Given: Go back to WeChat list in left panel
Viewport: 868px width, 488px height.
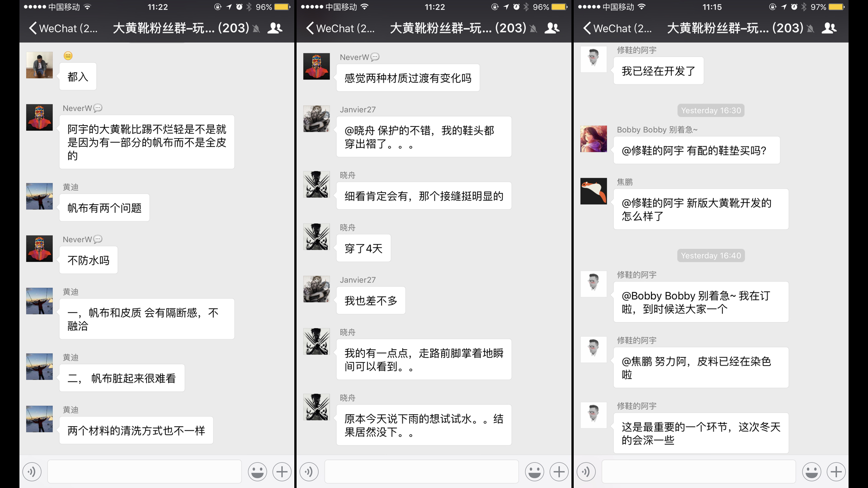Looking at the screenshot, I should tap(62, 28).
